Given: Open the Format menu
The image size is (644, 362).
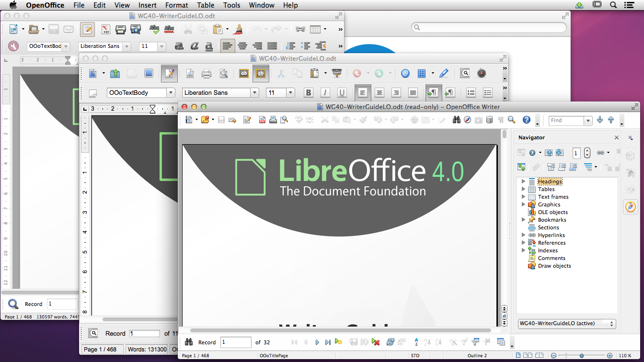Looking at the screenshot, I should (176, 5).
